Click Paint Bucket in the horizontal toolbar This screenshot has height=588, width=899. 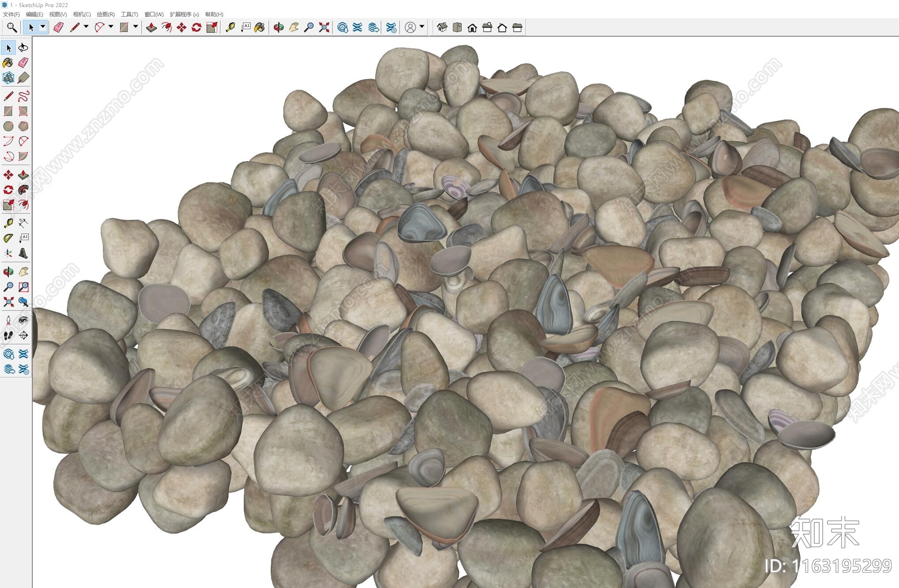260,27
